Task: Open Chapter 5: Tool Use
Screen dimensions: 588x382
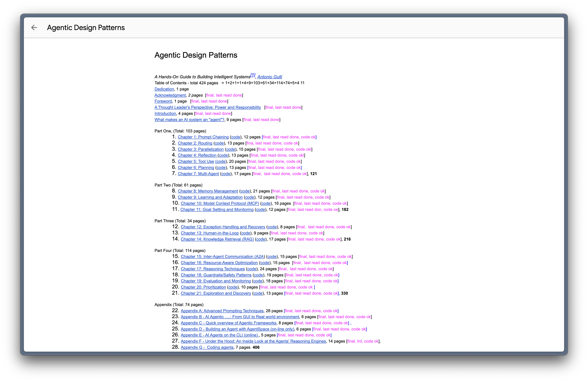Action: click(196, 161)
